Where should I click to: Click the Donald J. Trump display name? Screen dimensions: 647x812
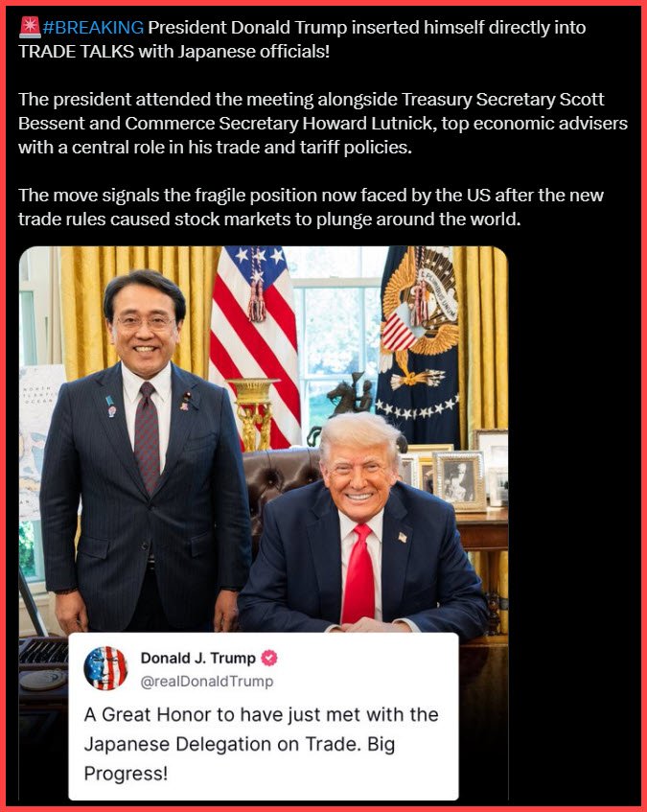pos(198,658)
